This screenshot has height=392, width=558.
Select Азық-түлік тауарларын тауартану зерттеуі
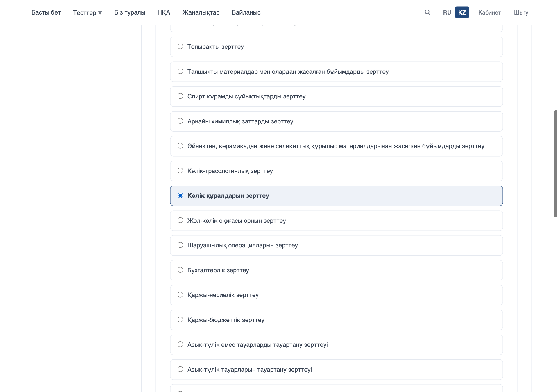(x=336, y=370)
